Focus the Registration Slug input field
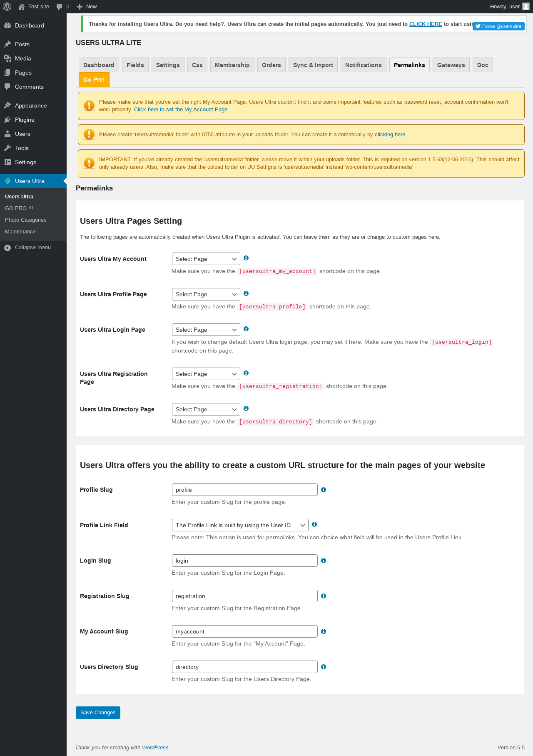The width and height of the screenshot is (533, 756). (x=245, y=596)
